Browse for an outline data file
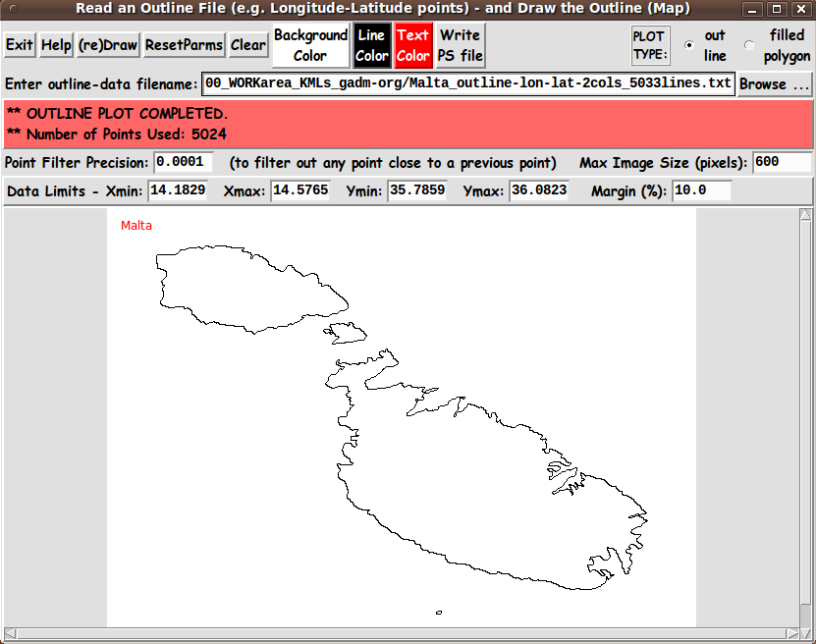The height and width of the screenshot is (644, 816). (775, 84)
